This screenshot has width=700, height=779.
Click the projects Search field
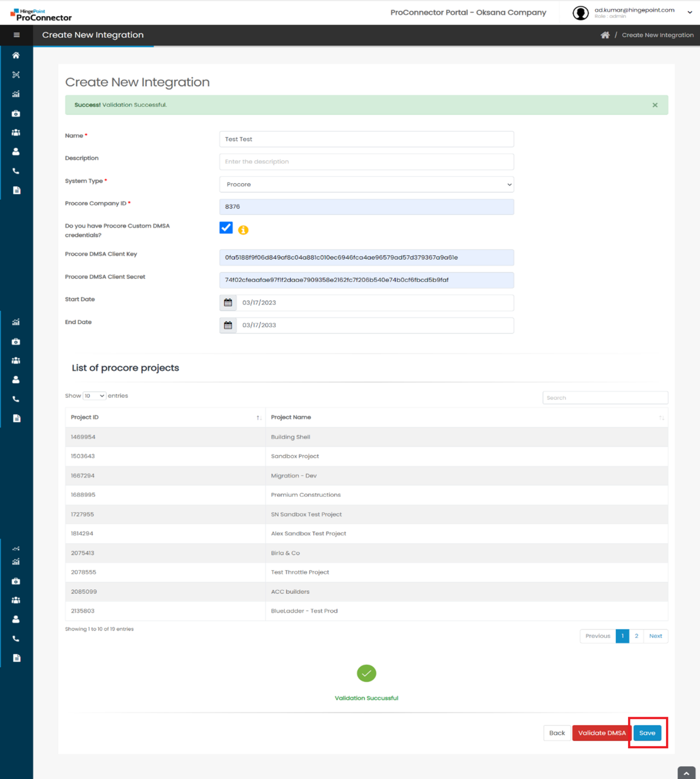click(x=605, y=398)
